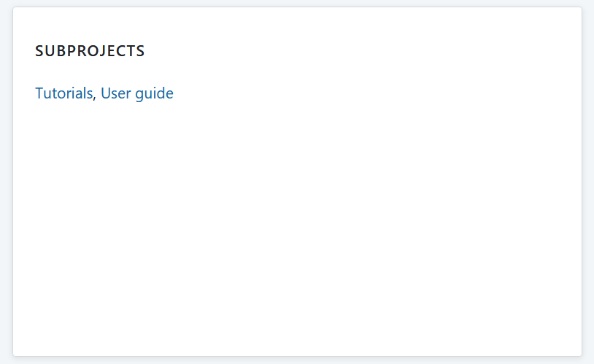Click the word "User" in User guide
Image resolution: width=594 pixels, height=364 pixels.
115,93
